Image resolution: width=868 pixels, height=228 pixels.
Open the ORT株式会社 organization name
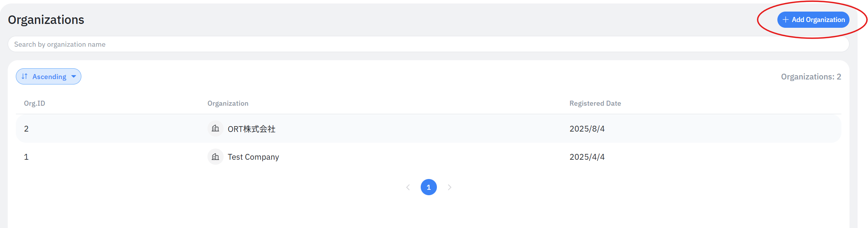tap(251, 129)
